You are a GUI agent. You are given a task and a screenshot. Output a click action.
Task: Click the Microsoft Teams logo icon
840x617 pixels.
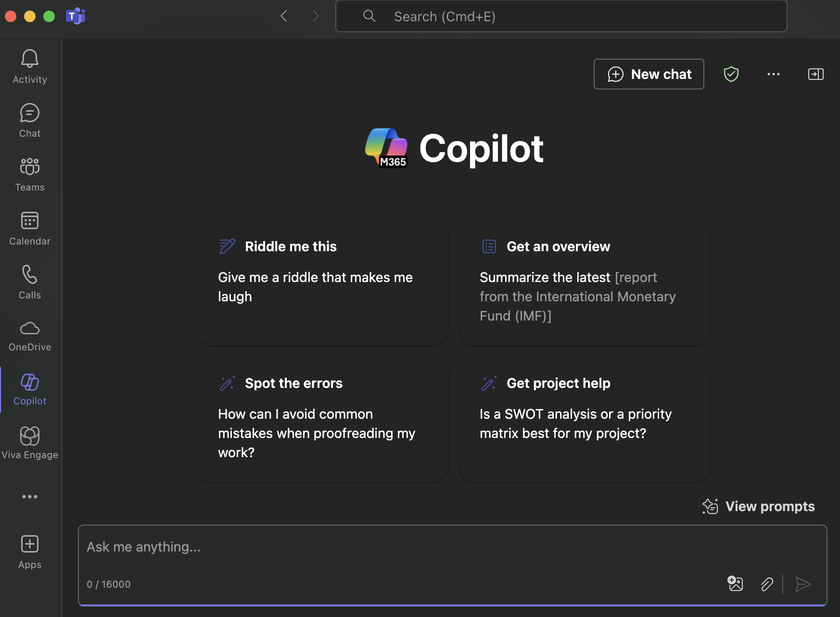point(76,16)
